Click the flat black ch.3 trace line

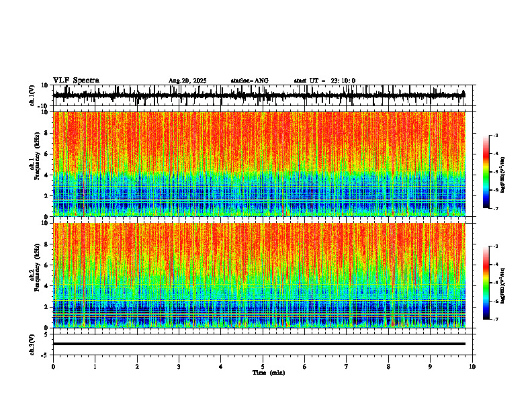(x=259, y=344)
